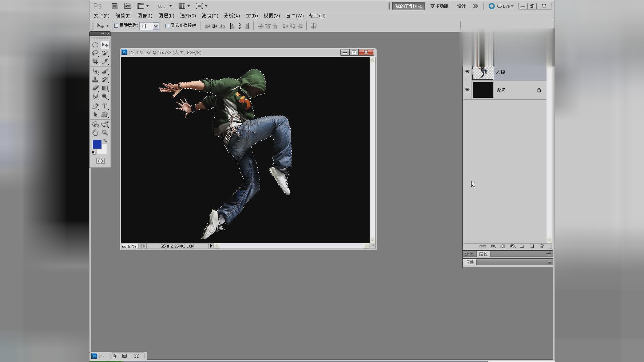Create a new layer
644x362 pixels.
tap(532, 246)
